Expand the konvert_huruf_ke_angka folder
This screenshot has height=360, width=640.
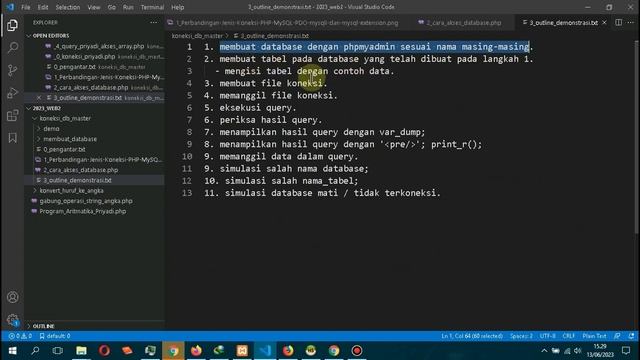tap(71, 191)
